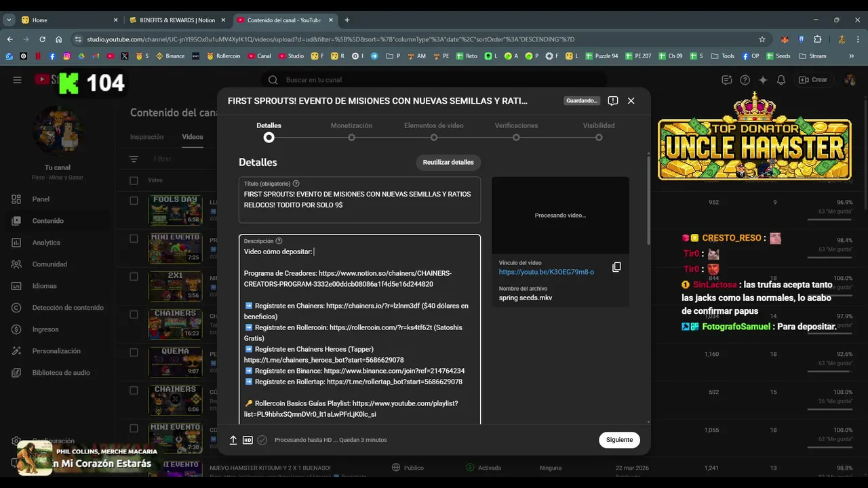The height and width of the screenshot is (488, 868).
Task: Click the send feedback icon in upload dialog
Action: [x=612, y=100]
